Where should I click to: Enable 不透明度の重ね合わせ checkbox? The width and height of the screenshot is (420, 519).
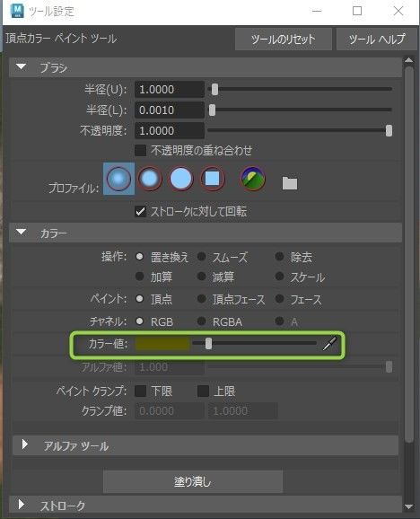(141, 150)
